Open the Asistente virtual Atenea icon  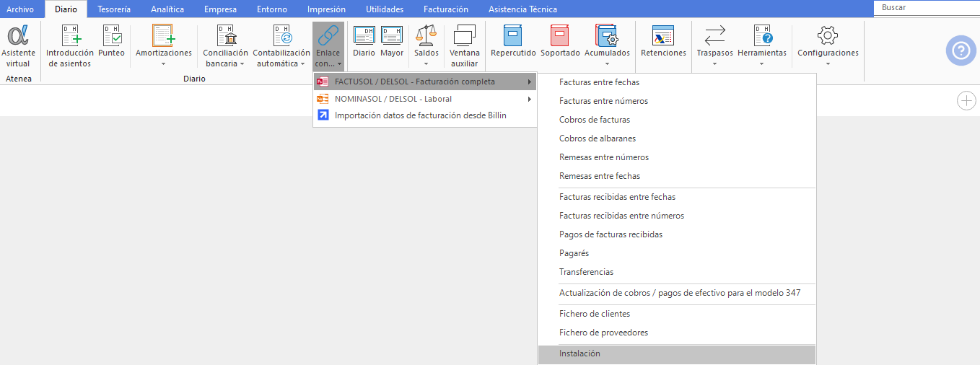(x=18, y=35)
